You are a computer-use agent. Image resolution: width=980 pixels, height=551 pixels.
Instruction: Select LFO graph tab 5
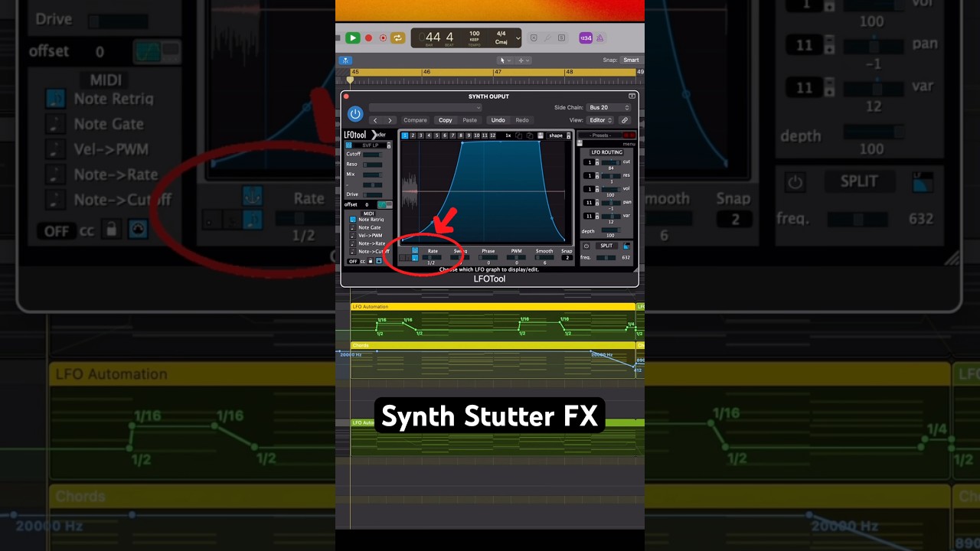point(436,135)
